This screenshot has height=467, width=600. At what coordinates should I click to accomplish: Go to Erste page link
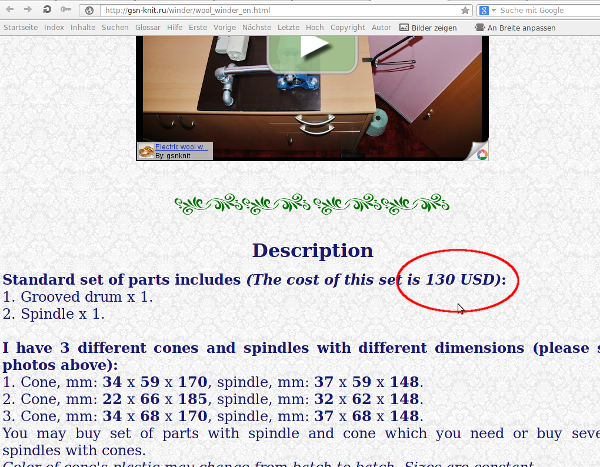click(x=197, y=28)
